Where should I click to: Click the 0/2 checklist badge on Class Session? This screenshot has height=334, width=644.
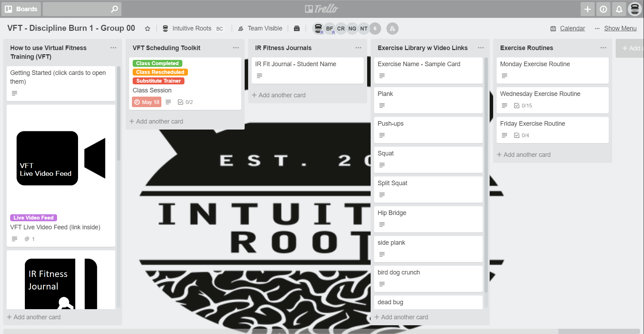click(x=185, y=102)
